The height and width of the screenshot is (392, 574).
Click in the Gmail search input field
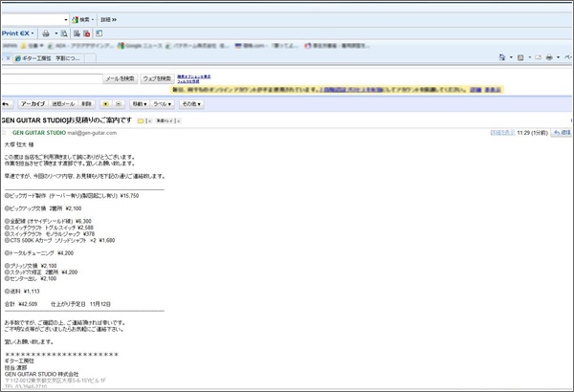point(52,78)
